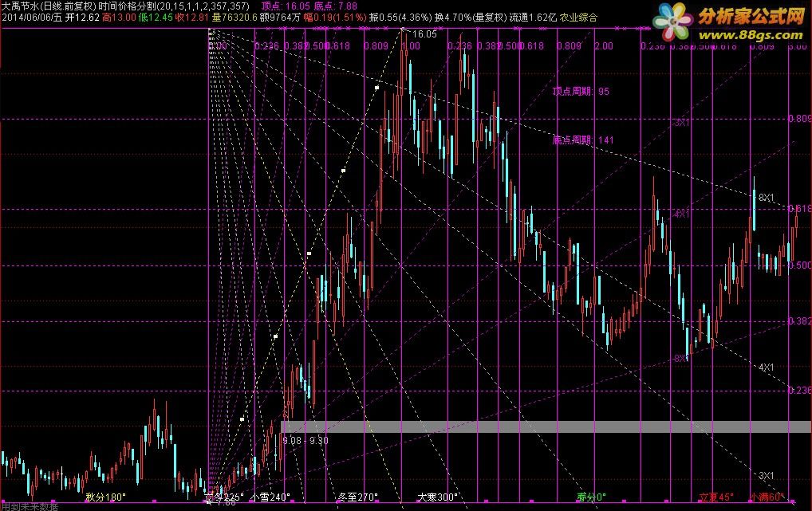812x511 pixels.
Task: Click the purple 8X1 Gann line label
Action: tap(681, 358)
